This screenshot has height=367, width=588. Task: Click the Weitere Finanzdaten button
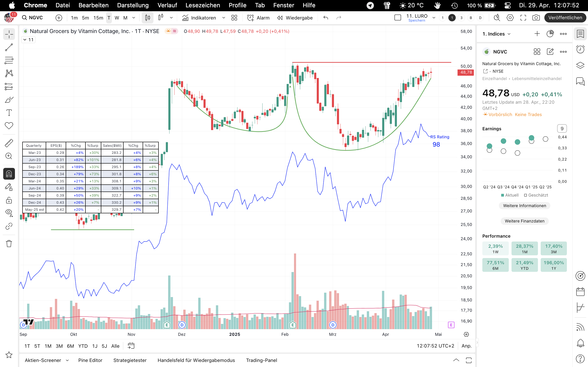pos(524,221)
